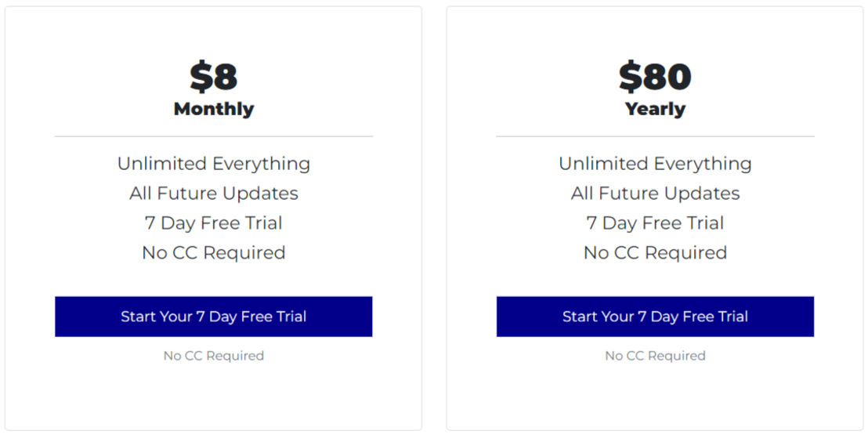Click empty area at bottom of Yearly card
Image resolution: width=868 pixels, height=438 pixels.
[x=655, y=397]
